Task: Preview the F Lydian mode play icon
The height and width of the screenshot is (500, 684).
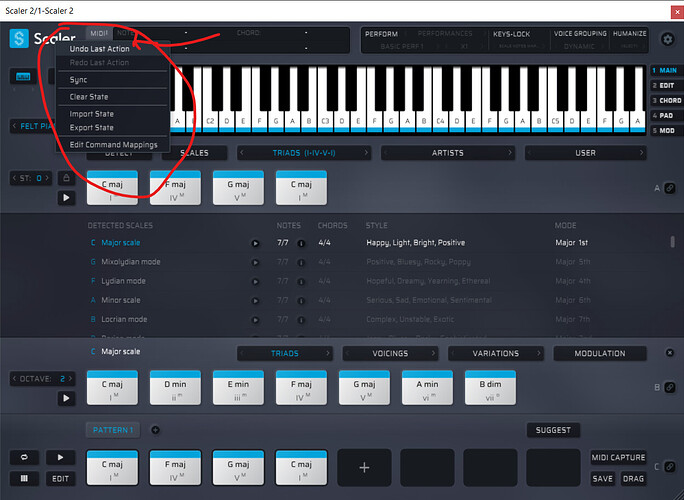Action: pos(255,281)
